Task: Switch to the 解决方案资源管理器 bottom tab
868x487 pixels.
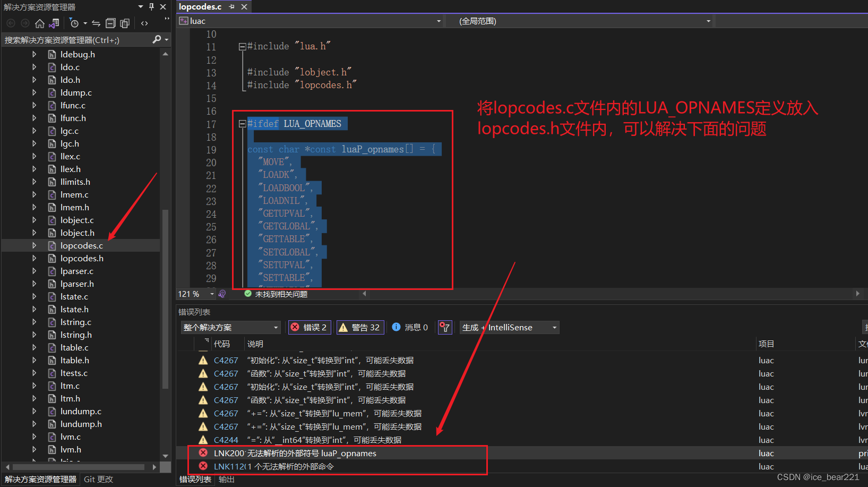Action: point(40,480)
